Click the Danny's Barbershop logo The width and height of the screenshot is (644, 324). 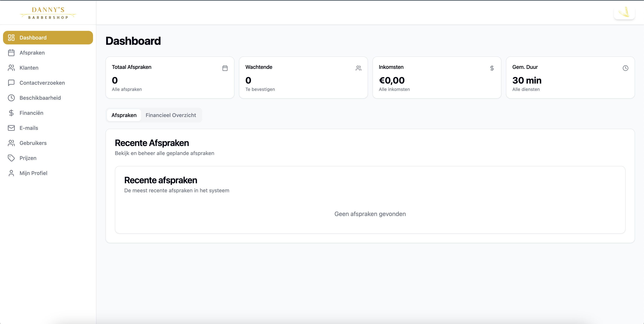(x=48, y=13)
